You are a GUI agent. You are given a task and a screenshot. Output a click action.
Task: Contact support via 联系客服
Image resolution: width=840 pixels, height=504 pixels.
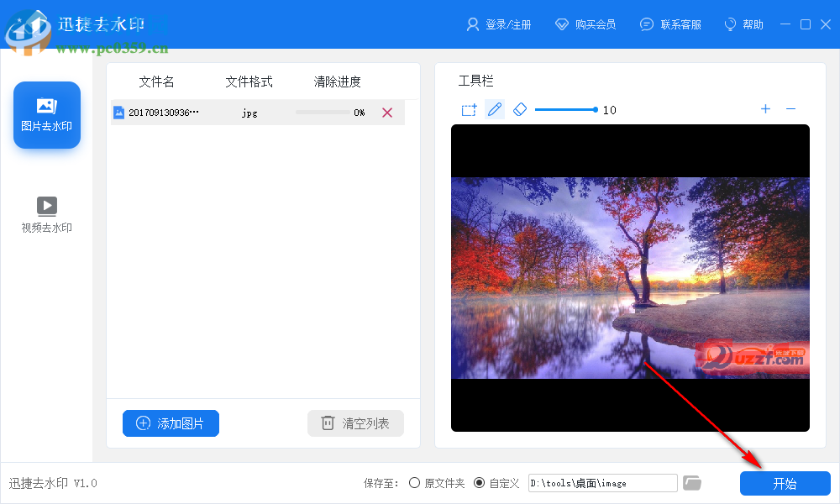(x=671, y=24)
